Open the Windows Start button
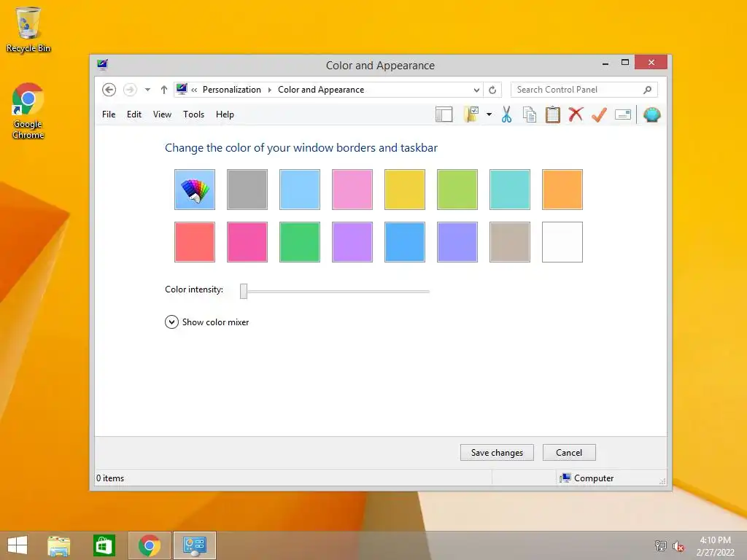The width and height of the screenshot is (747, 560). (18, 545)
